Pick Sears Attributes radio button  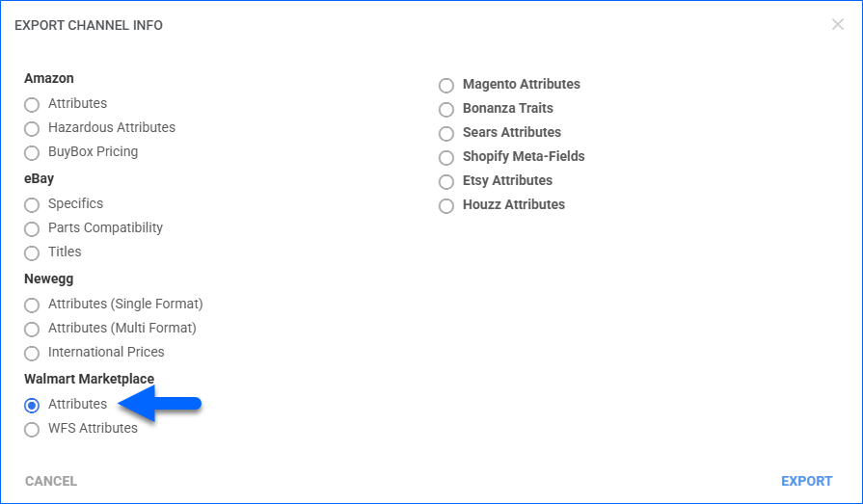coord(446,133)
